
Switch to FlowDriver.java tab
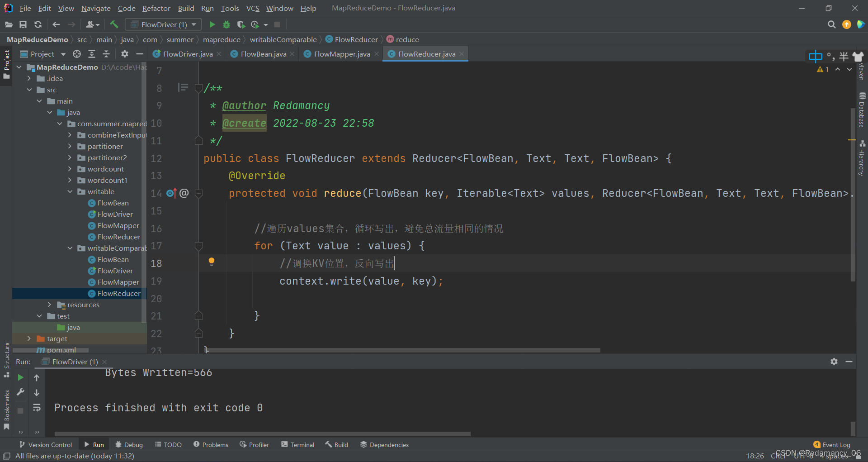tap(187, 54)
